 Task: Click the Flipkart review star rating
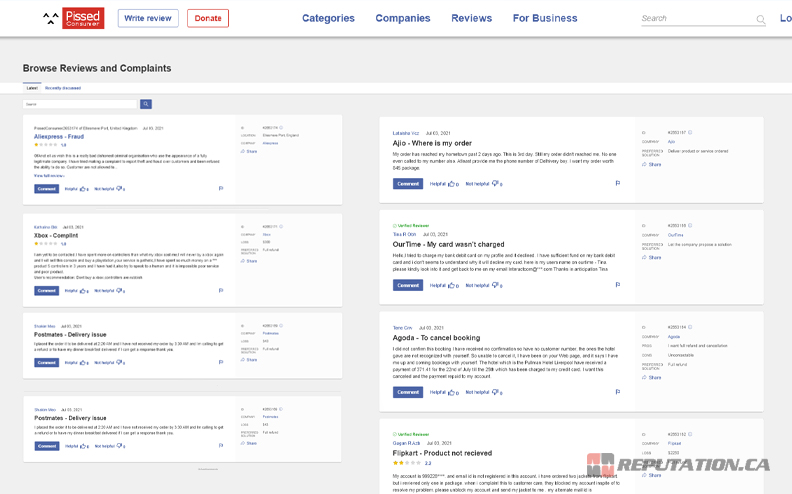point(407,463)
